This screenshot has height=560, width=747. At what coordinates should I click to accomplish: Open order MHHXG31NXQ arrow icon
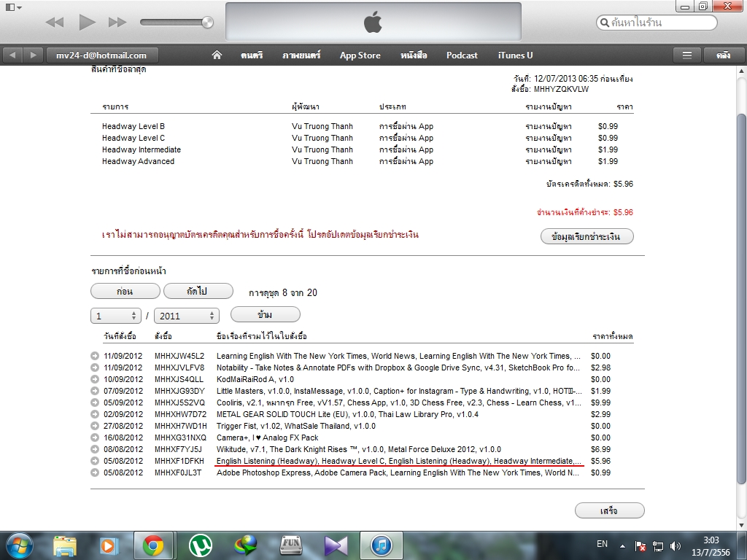95,437
